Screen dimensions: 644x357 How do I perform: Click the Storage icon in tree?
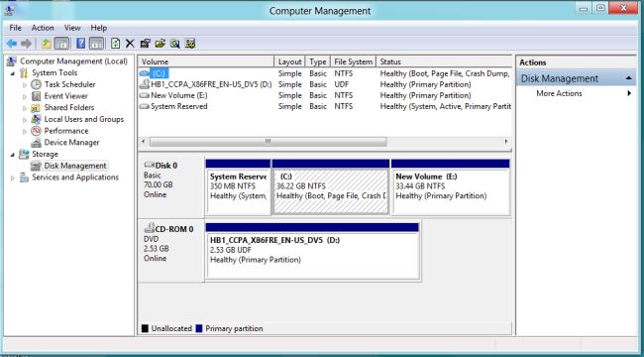(x=24, y=155)
